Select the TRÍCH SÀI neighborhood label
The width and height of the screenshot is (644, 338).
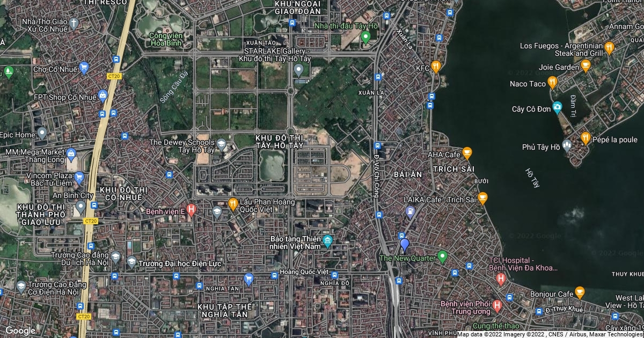(454, 169)
